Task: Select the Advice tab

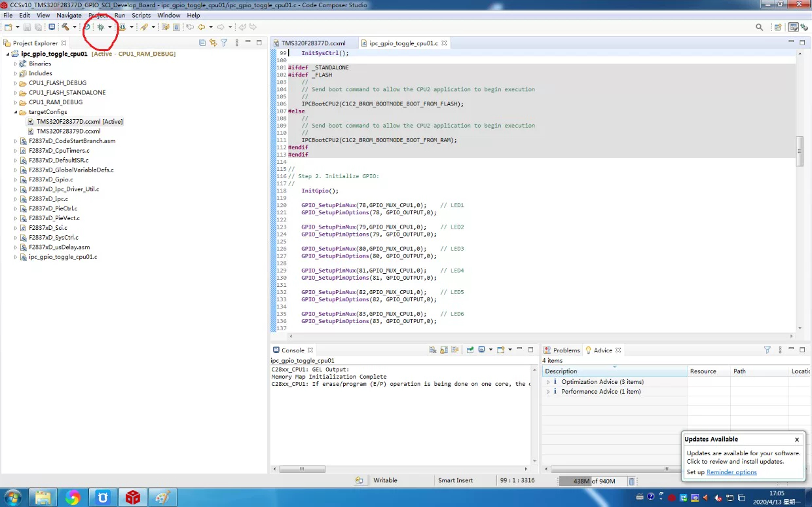Action: pos(602,350)
